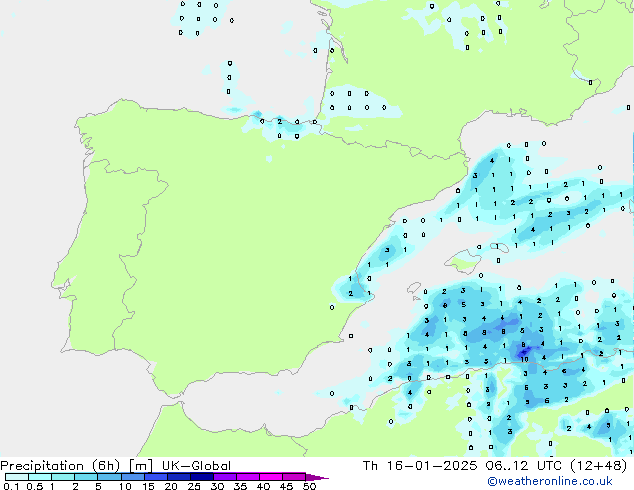Click the "[m]" unit label
Viewport: 634px width, 490px height.
[140, 466]
